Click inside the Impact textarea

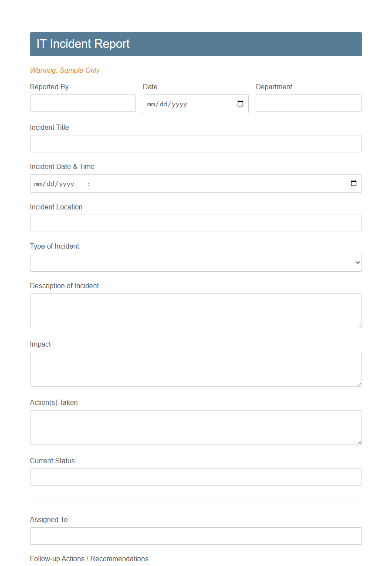[x=196, y=369]
